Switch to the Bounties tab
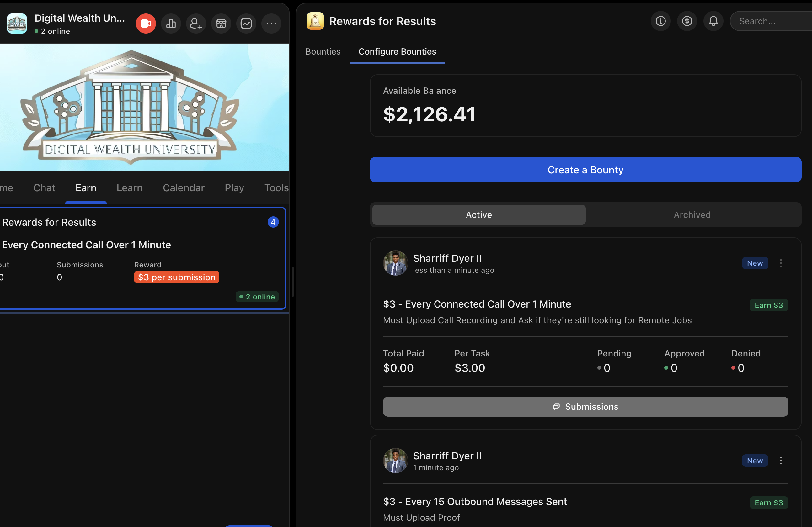Screen dimensions: 812x527 click(323, 51)
